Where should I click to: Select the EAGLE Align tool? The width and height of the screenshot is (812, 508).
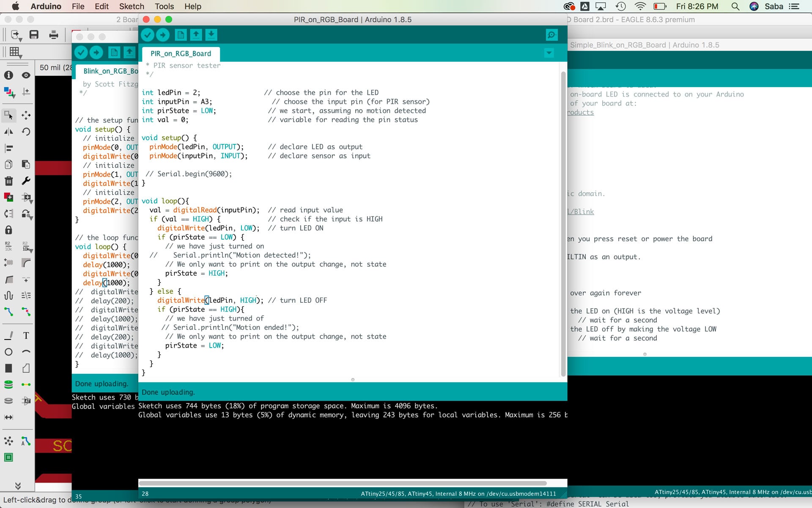[8, 148]
